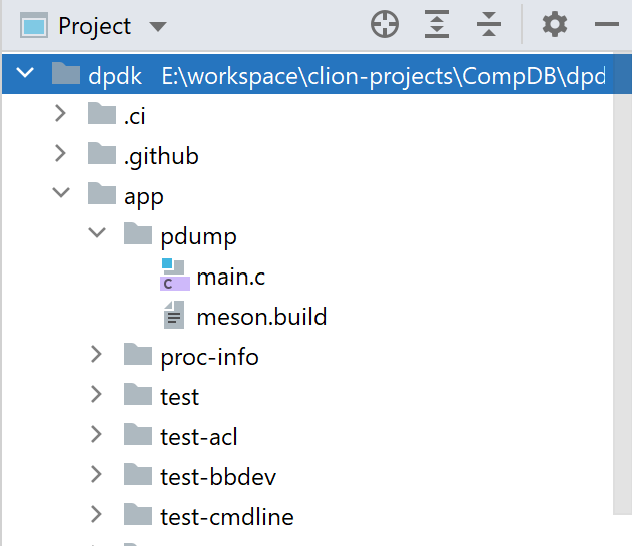Expand the test folder chevron
The height and width of the screenshot is (546, 632).
96,394
